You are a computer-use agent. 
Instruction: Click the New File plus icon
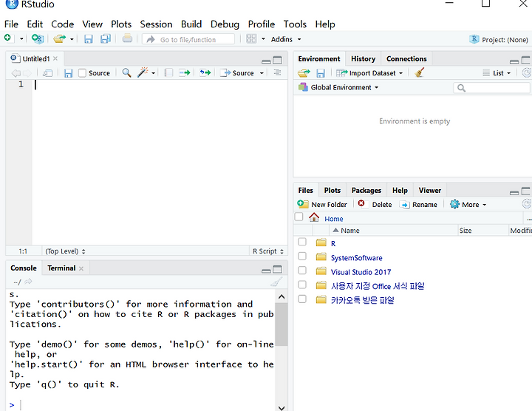7,38
